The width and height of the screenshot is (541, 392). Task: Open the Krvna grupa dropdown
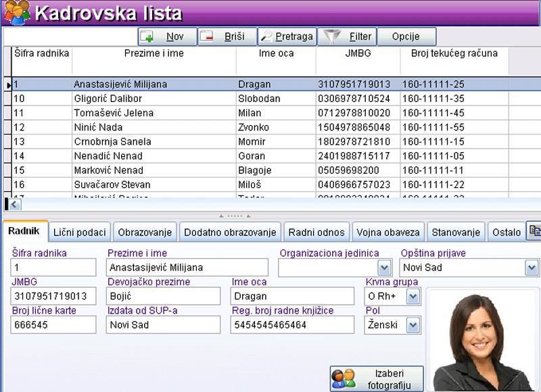[x=413, y=296]
